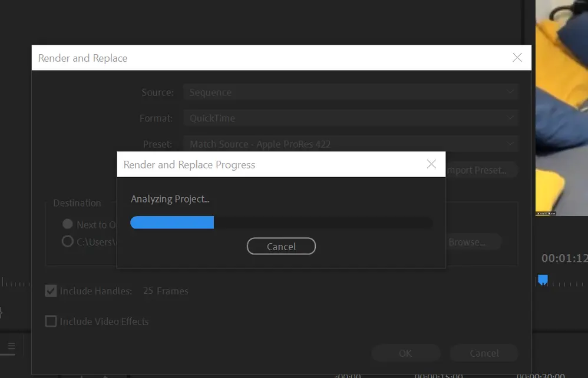Enable Include Video Effects checkbox

51,321
